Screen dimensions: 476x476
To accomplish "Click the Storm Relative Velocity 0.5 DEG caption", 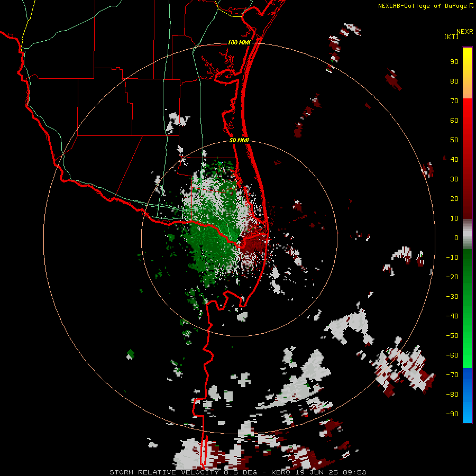I will pyautogui.click(x=183, y=472).
